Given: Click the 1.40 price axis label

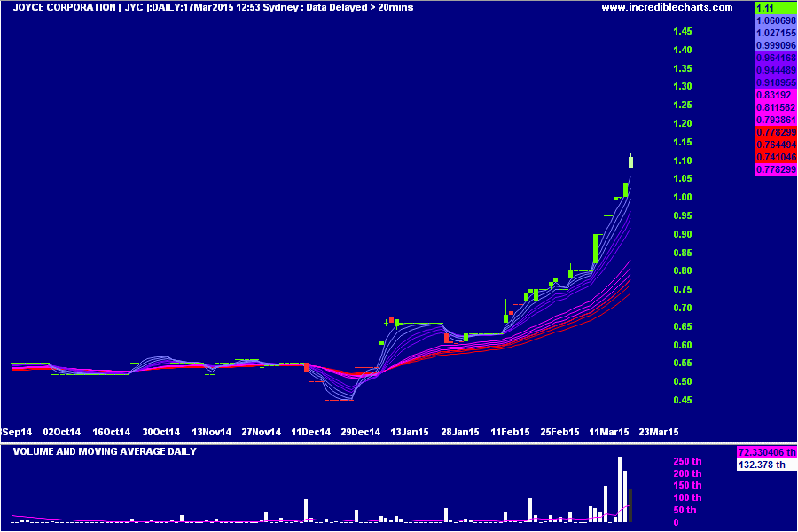Looking at the screenshot, I should point(683,50).
